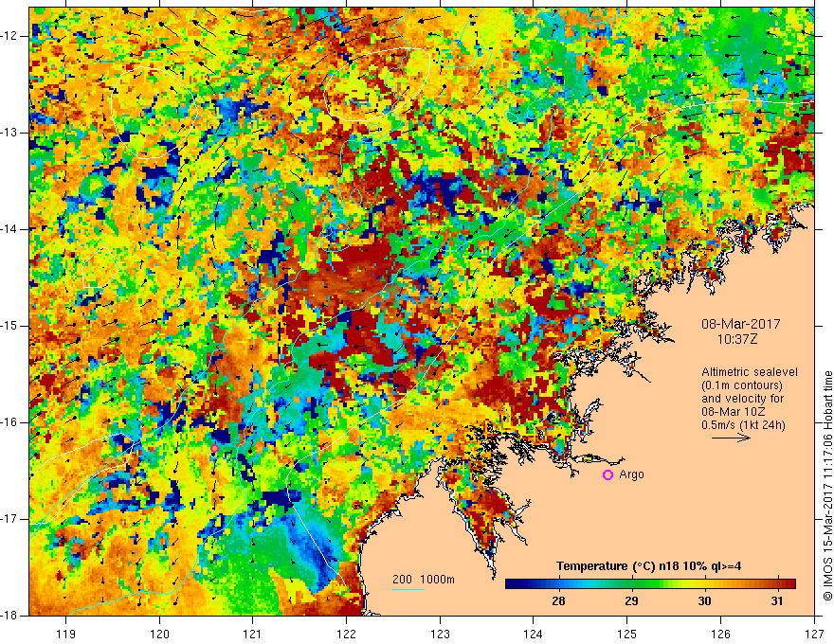Click '200 1000m' bathymetry label

tap(424, 580)
